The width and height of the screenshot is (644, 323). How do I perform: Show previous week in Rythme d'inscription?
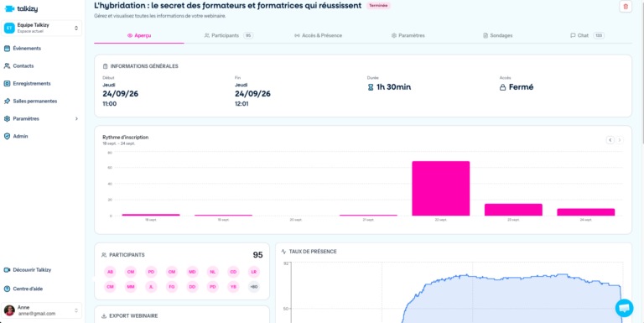point(610,140)
